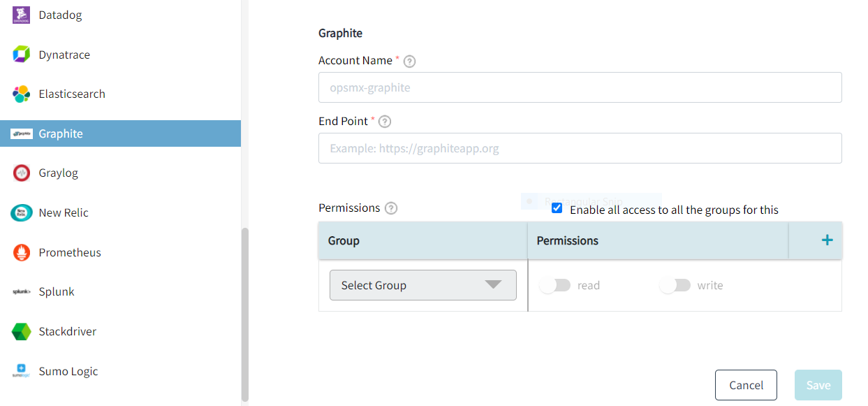Click the Permissions help question mark icon
This screenshot has width=868, height=406.
tap(390, 208)
